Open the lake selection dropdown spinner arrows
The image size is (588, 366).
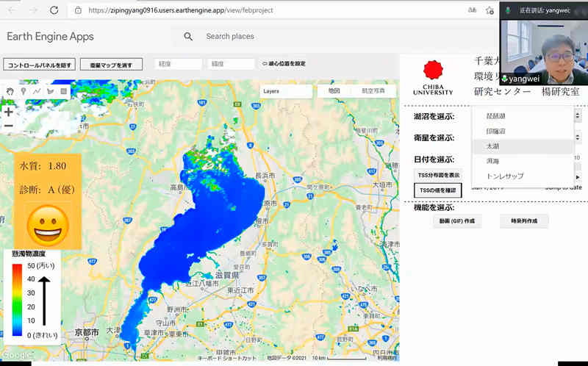coord(578,116)
